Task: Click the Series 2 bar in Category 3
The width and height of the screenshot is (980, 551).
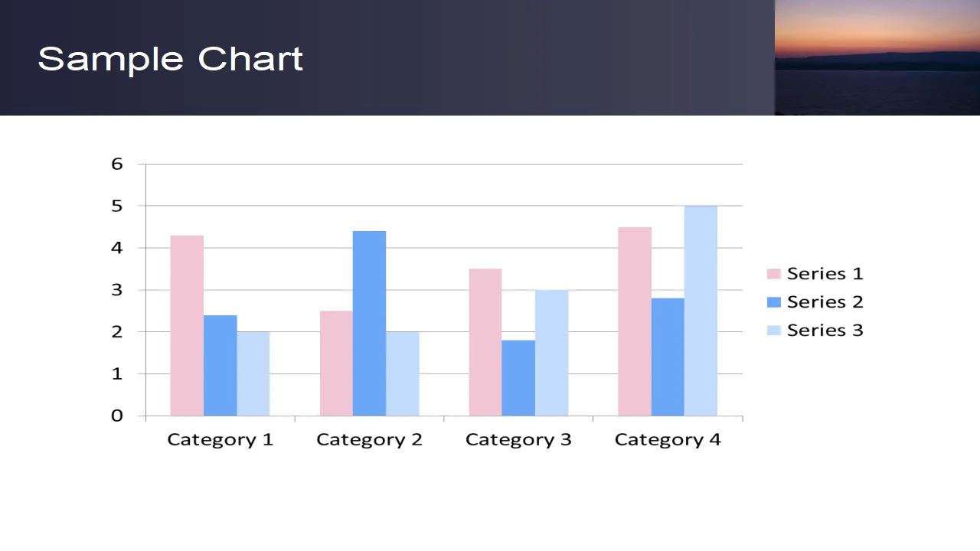Action: [x=518, y=378]
